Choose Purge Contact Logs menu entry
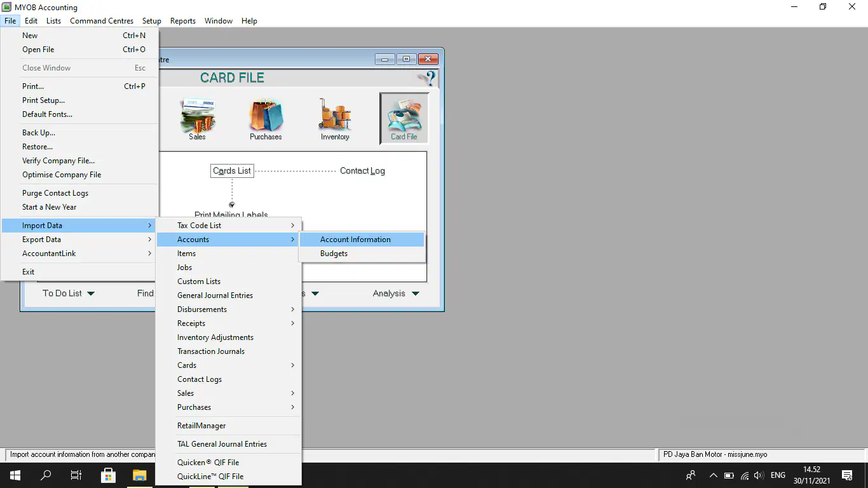The image size is (868, 488). click(x=79, y=193)
